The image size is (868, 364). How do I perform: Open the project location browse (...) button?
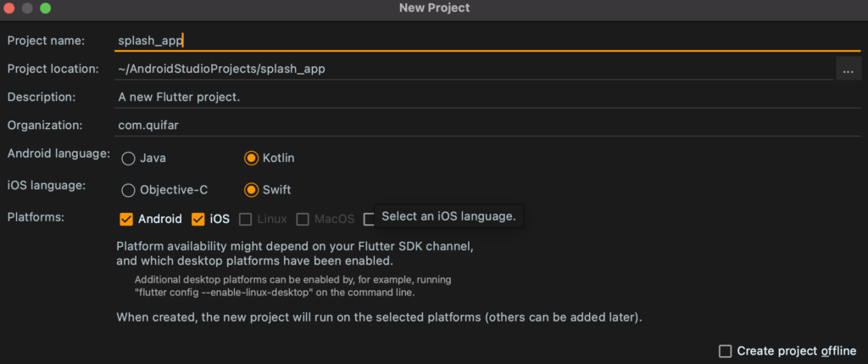848,69
